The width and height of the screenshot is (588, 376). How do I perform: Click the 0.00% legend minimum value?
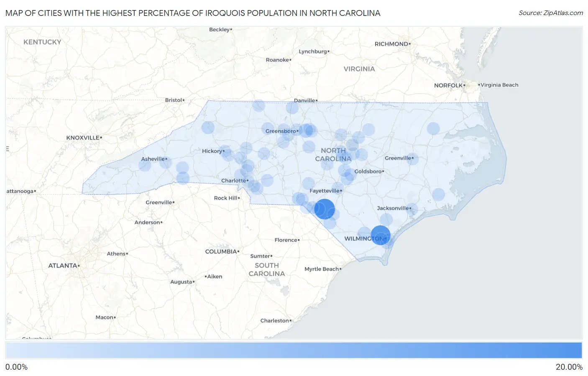[x=17, y=367]
